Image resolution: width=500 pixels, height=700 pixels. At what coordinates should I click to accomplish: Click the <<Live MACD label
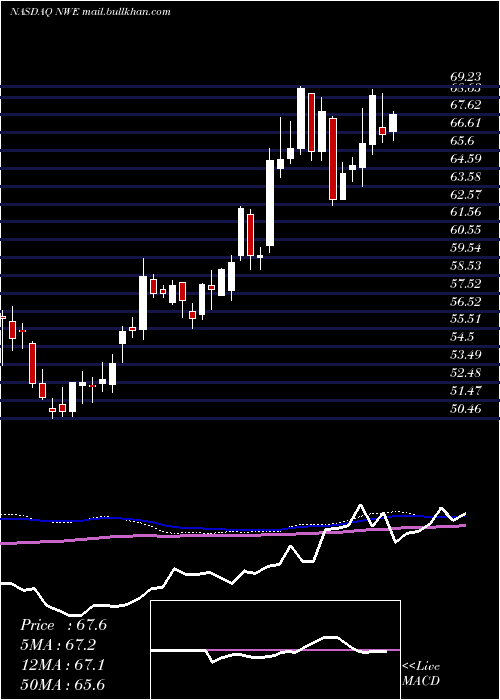click(x=421, y=674)
